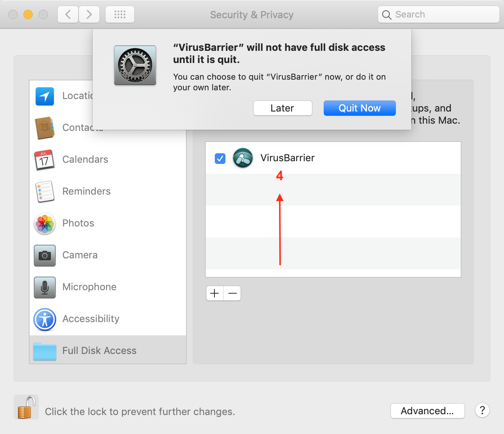Choose the Microphone icon in sidebar
The height and width of the screenshot is (434, 504).
pos(45,287)
